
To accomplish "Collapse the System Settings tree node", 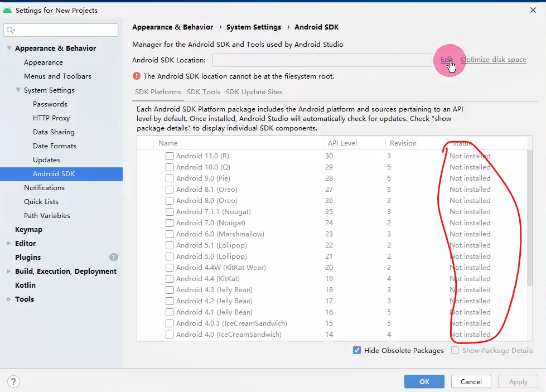I will point(18,90).
